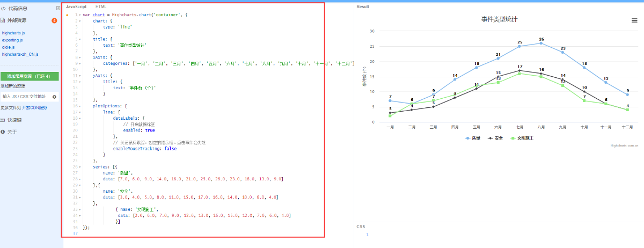This screenshot has height=248, width=644.
Task: Click the 添加新的资源 label
Action: (13, 86)
